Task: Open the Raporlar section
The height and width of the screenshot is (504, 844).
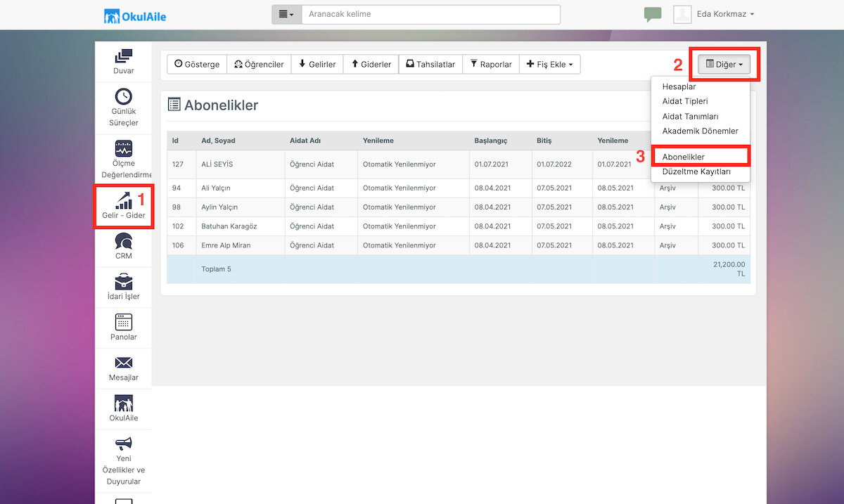Action: point(491,64)
